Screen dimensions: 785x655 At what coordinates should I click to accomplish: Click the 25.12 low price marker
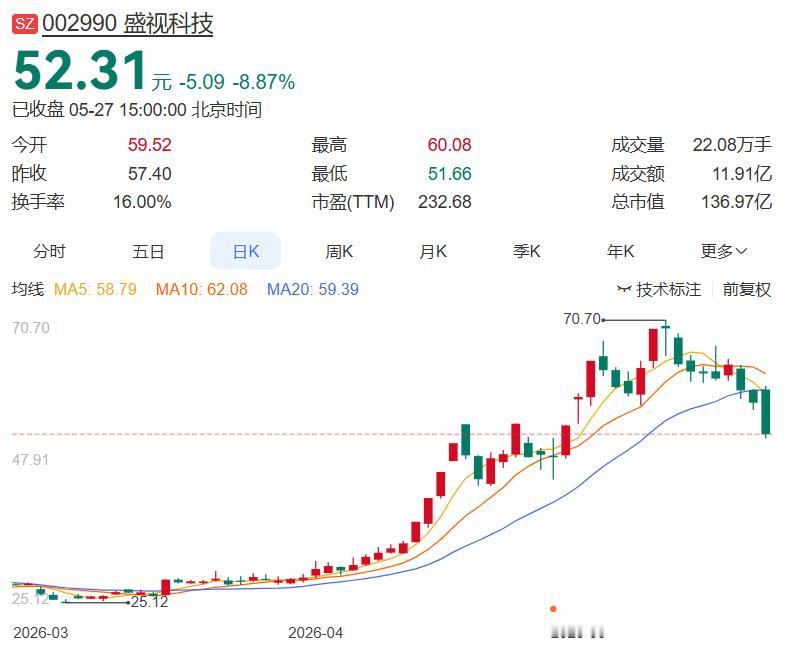click(150, 601)
